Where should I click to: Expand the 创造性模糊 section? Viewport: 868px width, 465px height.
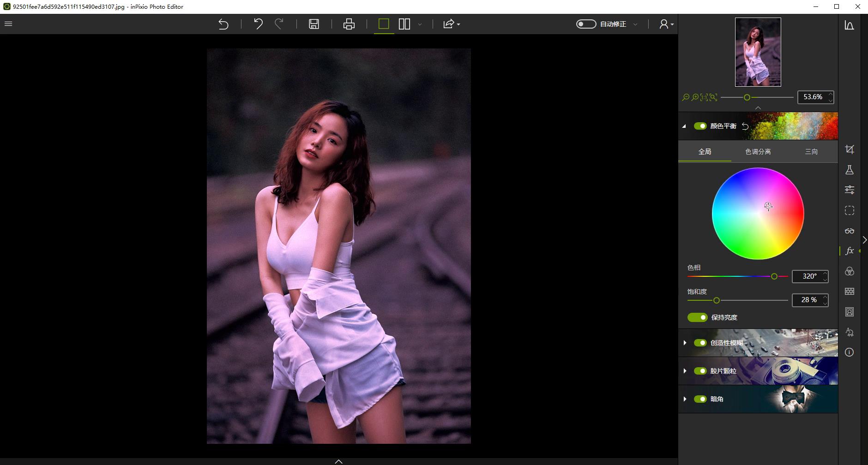point(685,343)
